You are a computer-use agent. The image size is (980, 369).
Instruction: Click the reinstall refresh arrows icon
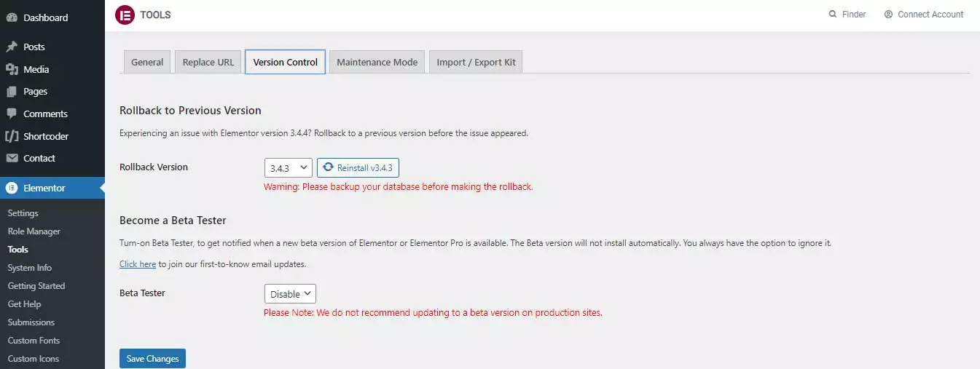[329, 167]
